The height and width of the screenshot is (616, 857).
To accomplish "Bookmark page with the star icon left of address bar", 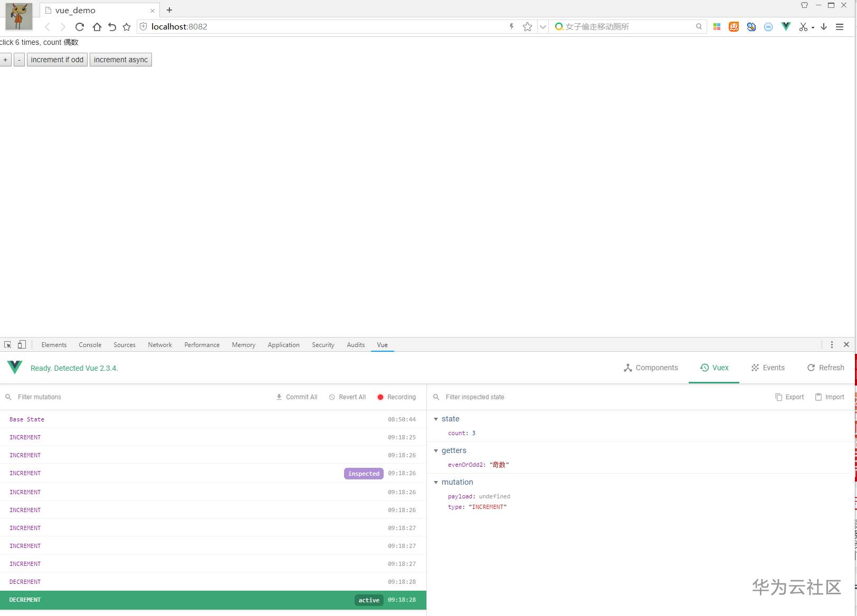I will click(127, 27).
